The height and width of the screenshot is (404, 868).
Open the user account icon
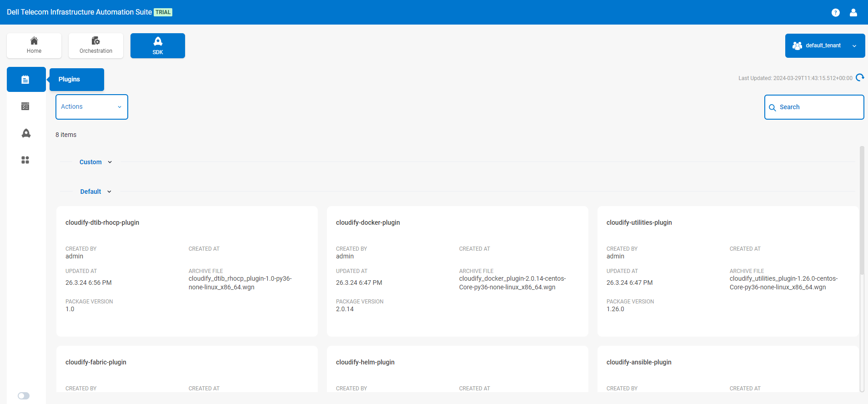pos(853,13)
